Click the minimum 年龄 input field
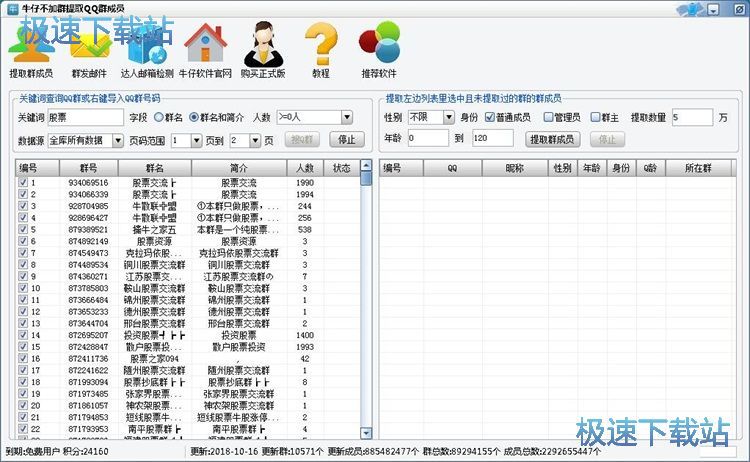Viewport: 750px width, 462px height. (x=428, y=138)
